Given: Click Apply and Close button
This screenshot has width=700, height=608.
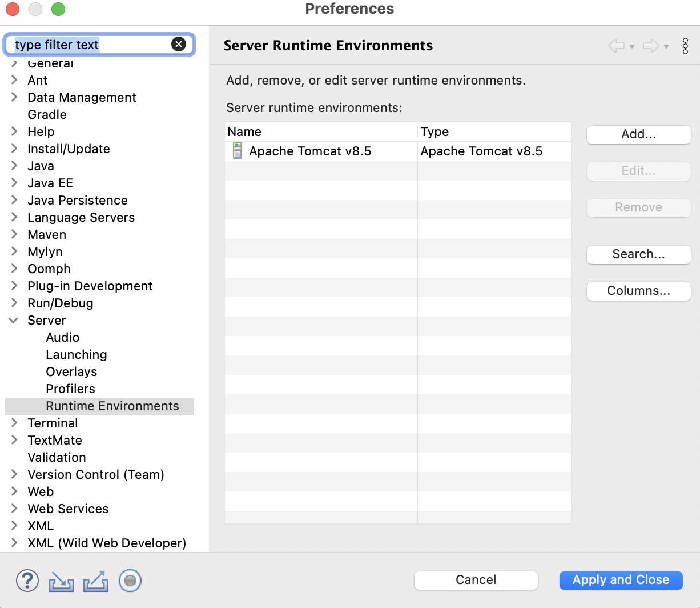Looking at the screenshot, I should [x=621, y=580].
